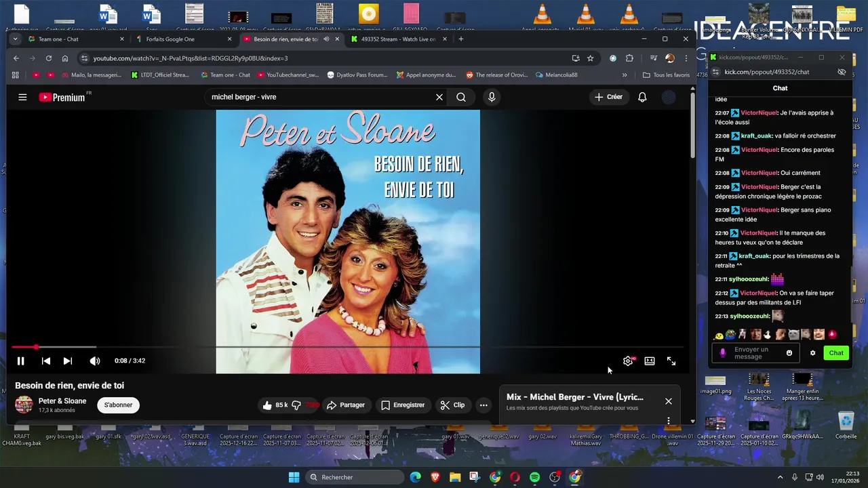Open Mix playlist options menu
The width and height of the screenshot is (868, 488).
(x=669, y=420)
